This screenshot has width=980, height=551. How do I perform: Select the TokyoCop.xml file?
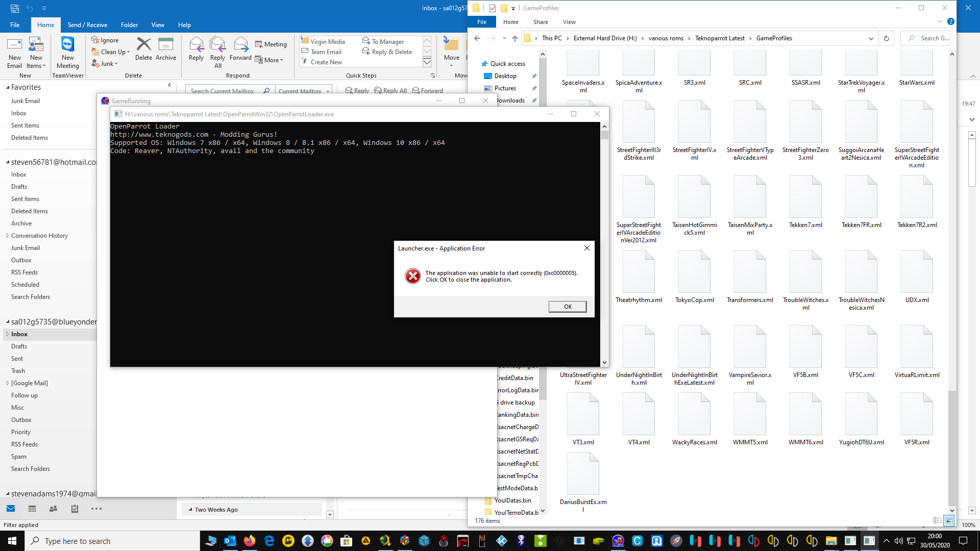point(694,277)
